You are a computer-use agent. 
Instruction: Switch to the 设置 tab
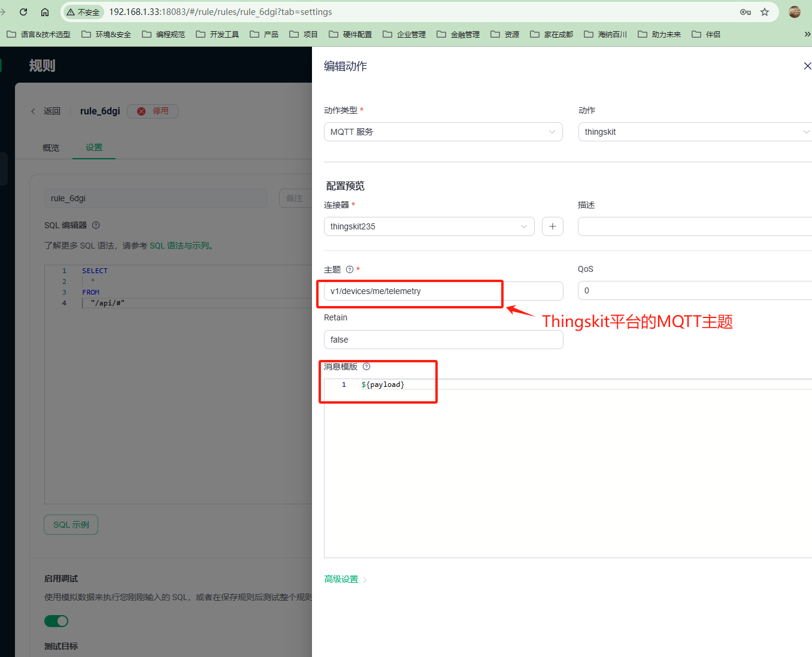click(x=94, y=147)
